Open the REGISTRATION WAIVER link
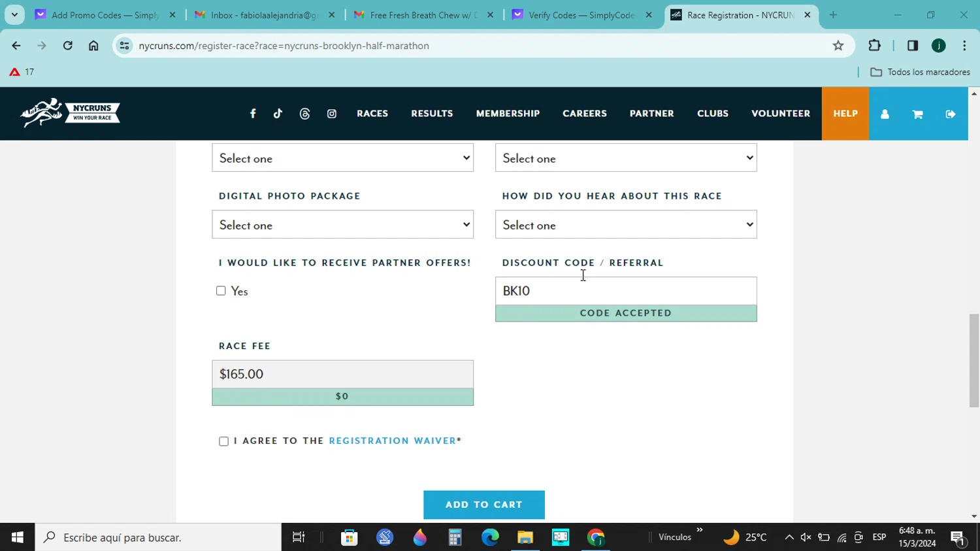The image size is (980, 551). [x=392, y=441]
